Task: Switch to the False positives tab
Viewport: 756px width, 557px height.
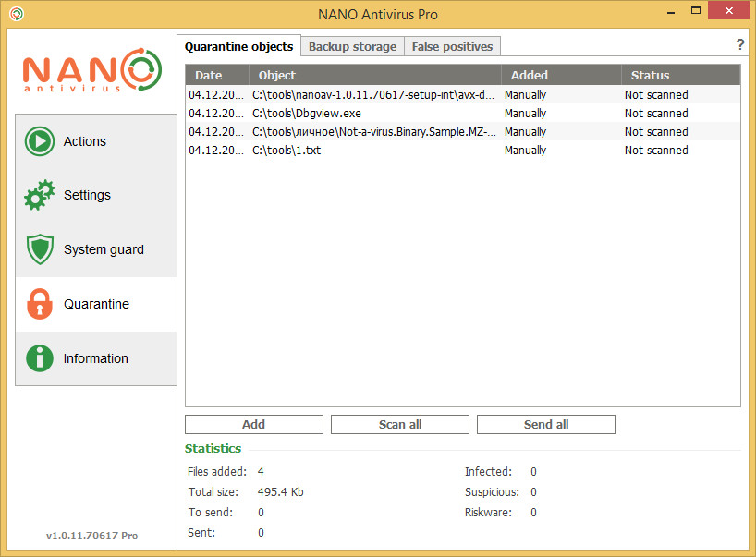Action: click(x=452, y=47)
